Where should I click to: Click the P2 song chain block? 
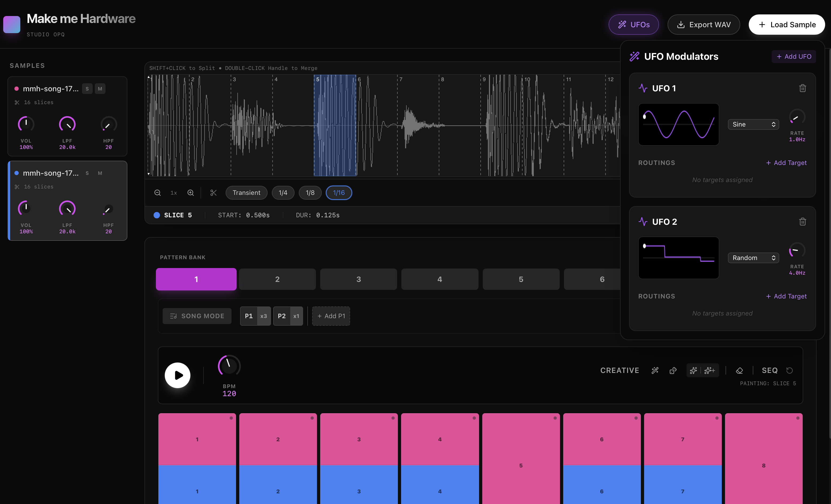282,316
